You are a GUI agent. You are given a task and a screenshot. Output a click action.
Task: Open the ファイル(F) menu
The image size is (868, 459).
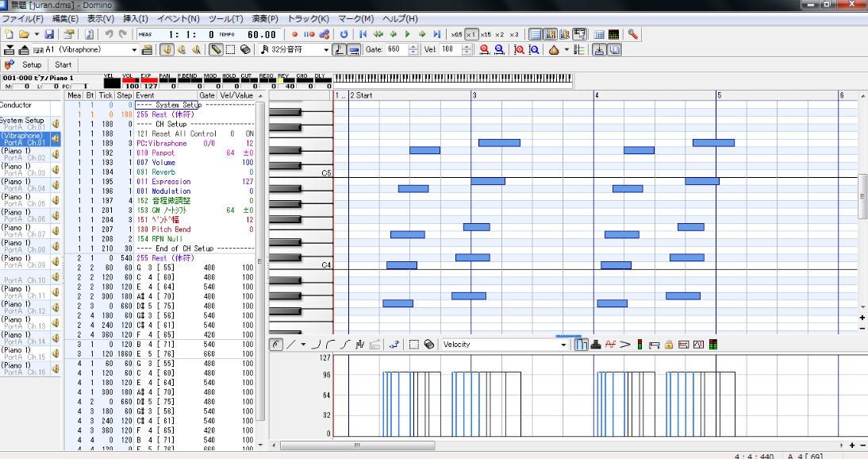pos(24,18)
